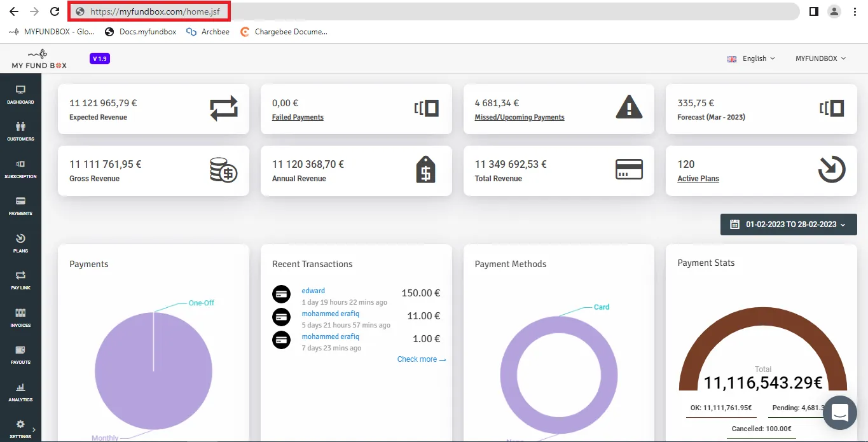The image size is (868, 442).
Task: Click the My Fund Box logo
Action: pyautogui.click(x=39, y=59)
